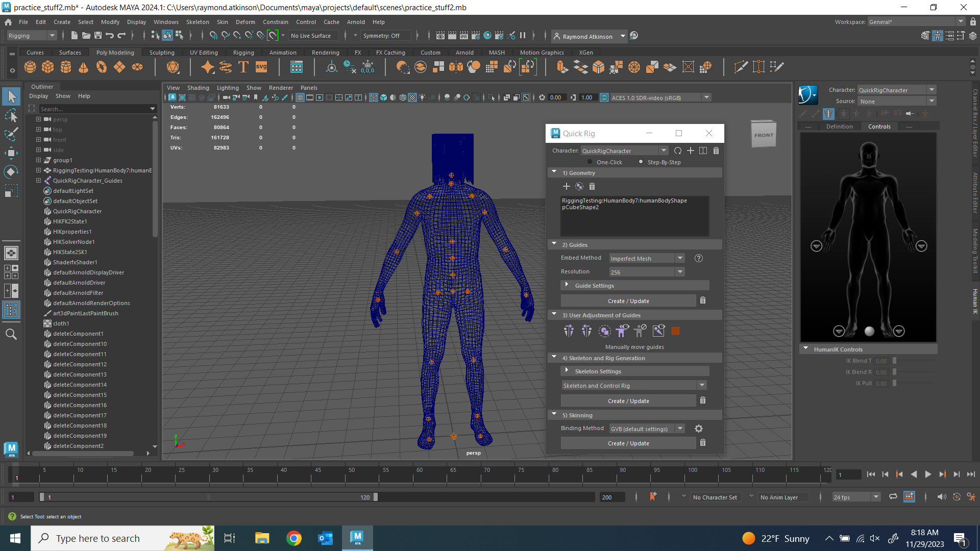Switch to the Rigging shelf tab

point(243,53)
